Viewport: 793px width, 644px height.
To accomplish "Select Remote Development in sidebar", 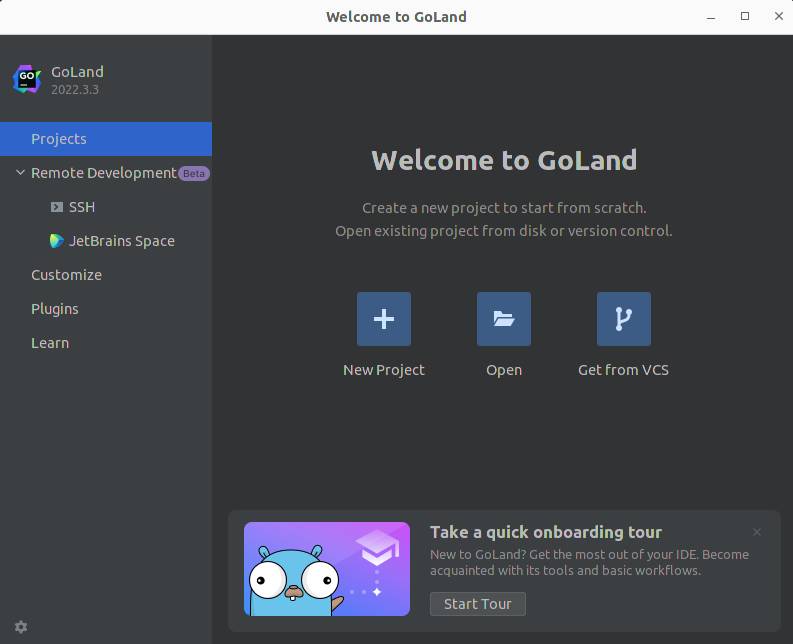I will [x=106, y=173].
